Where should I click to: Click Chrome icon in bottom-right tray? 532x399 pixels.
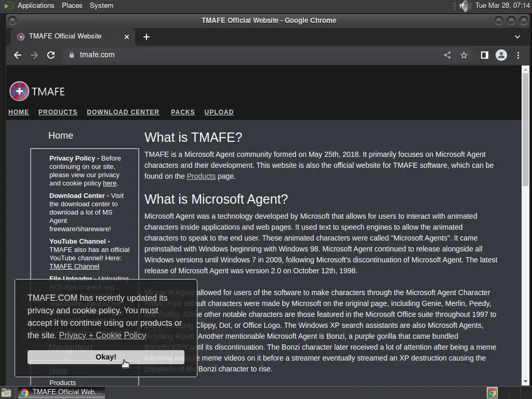coord(492,393)
